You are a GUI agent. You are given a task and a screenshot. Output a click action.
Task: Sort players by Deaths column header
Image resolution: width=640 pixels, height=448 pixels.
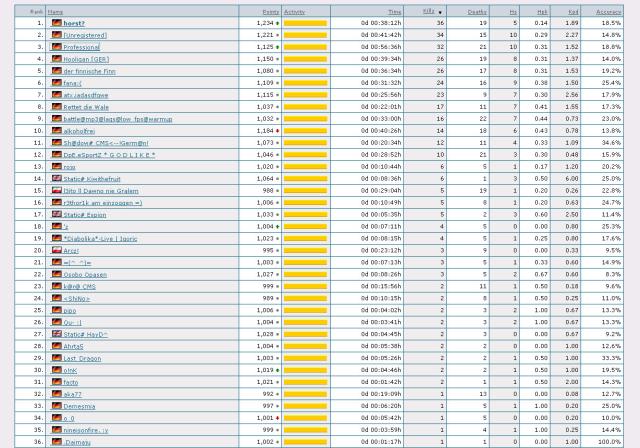click(x=476, y=11)
